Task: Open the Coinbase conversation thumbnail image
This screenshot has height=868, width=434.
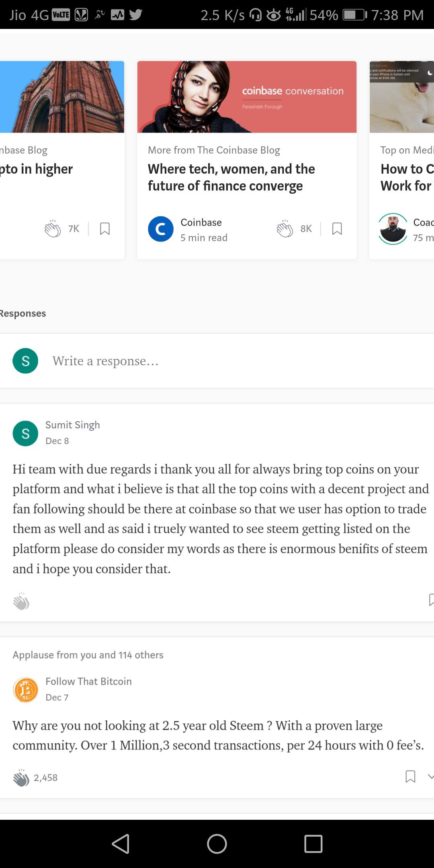Action: coord(247,97)
